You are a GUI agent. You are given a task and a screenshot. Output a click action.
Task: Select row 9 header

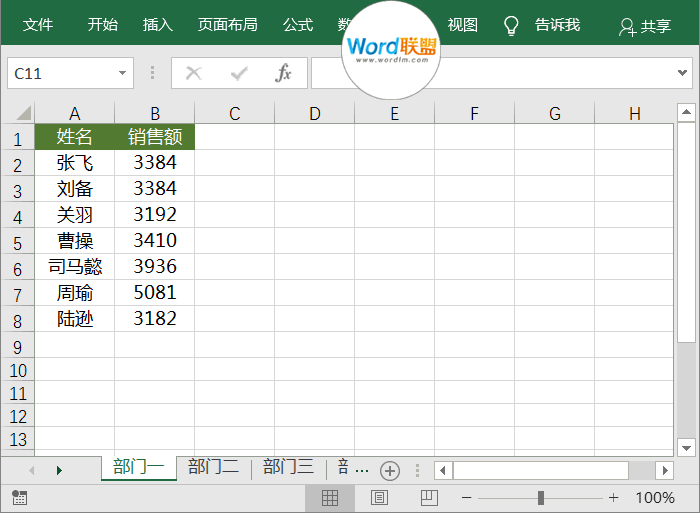pos(18,345)
